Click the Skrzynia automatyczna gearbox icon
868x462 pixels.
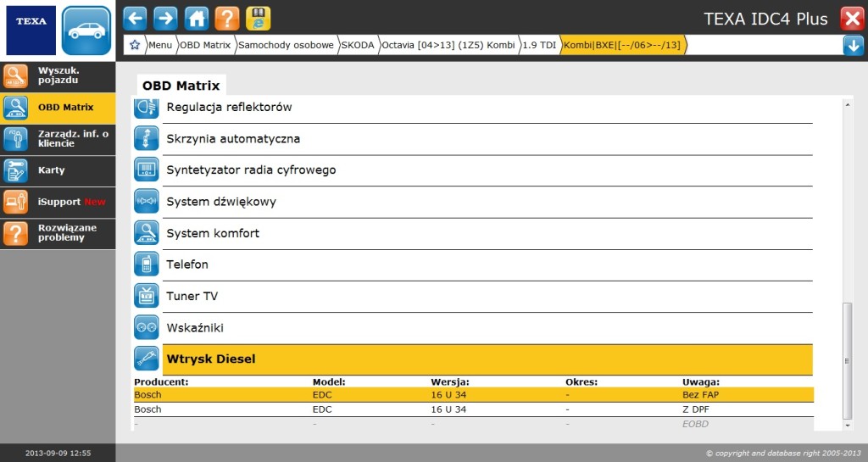(x=146, y=138)
